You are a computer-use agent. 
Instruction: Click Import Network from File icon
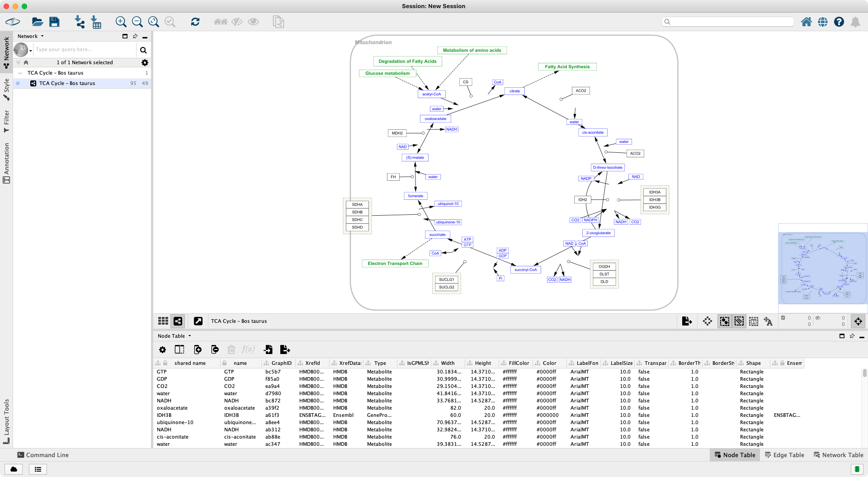pos(80,22)
